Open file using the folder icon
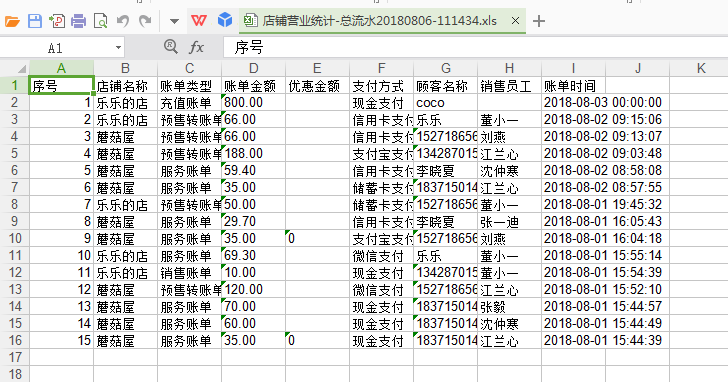The image size is (728, 382). (12, 21)
